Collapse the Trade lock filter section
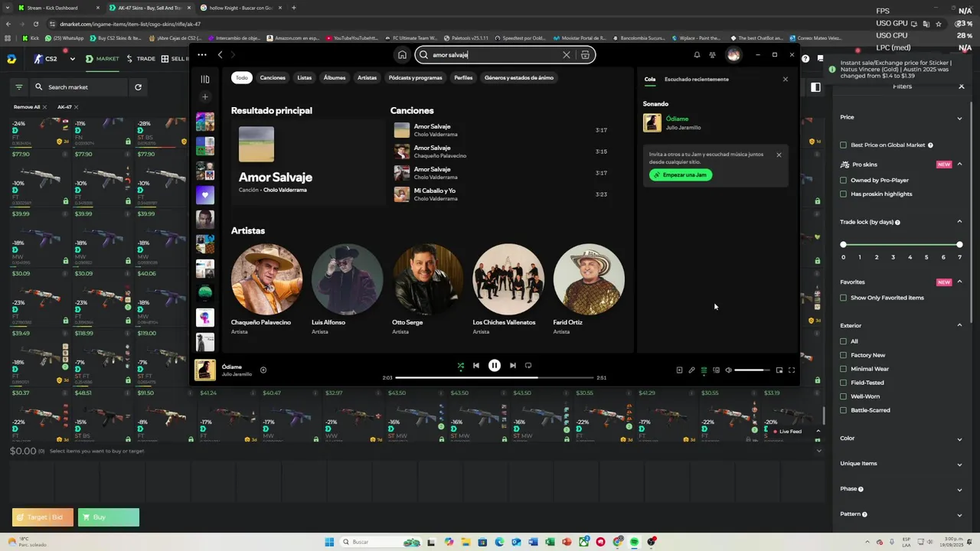The image size is (980, 551). point(959,222)
